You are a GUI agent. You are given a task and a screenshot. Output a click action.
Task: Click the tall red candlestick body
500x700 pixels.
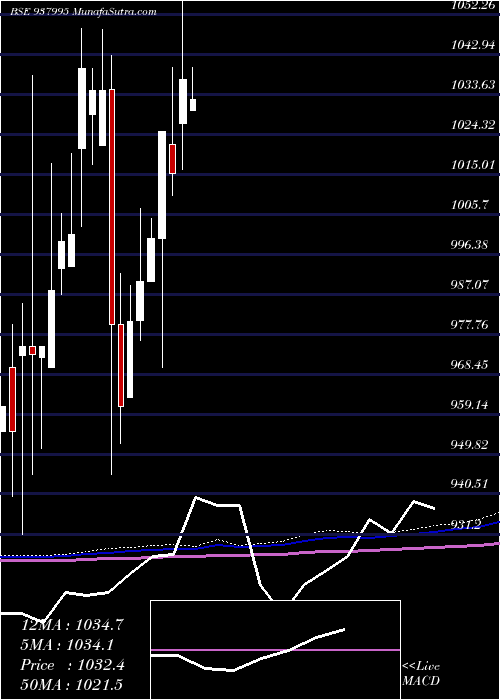(x=112, y=207)
